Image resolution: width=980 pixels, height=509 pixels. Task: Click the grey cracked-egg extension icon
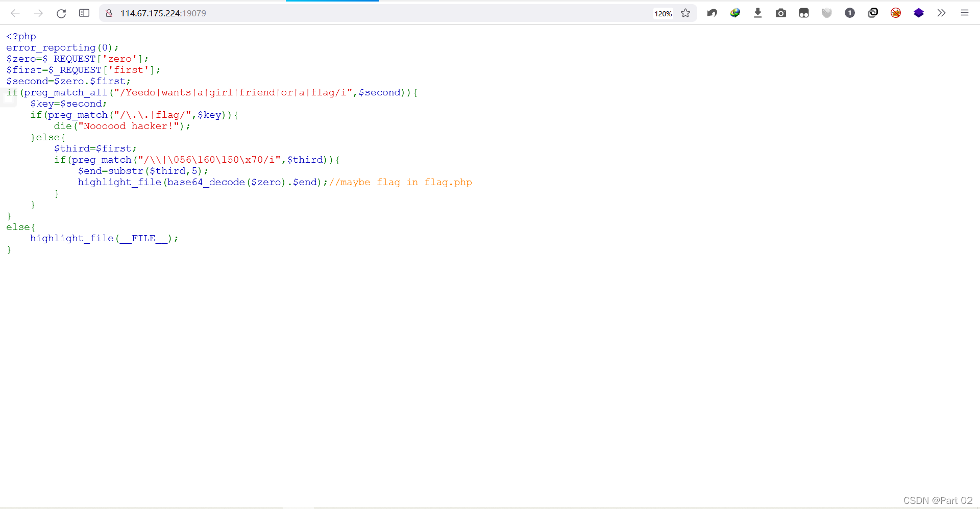827,13
